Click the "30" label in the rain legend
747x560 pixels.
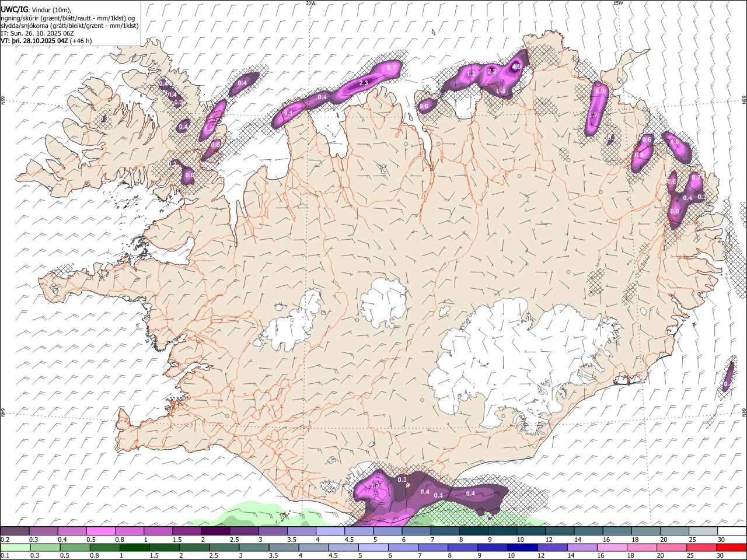pyautogui.click(x=721, y=555)
